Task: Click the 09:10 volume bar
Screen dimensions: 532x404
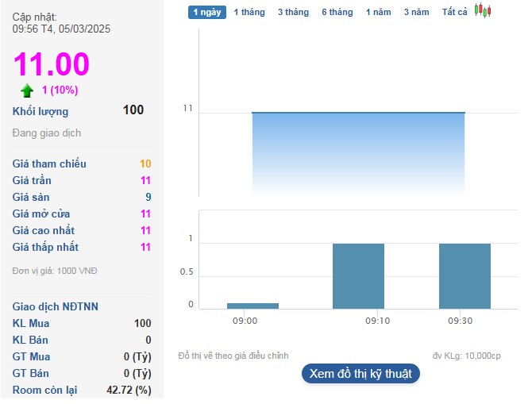Action: tap(358, 275)
